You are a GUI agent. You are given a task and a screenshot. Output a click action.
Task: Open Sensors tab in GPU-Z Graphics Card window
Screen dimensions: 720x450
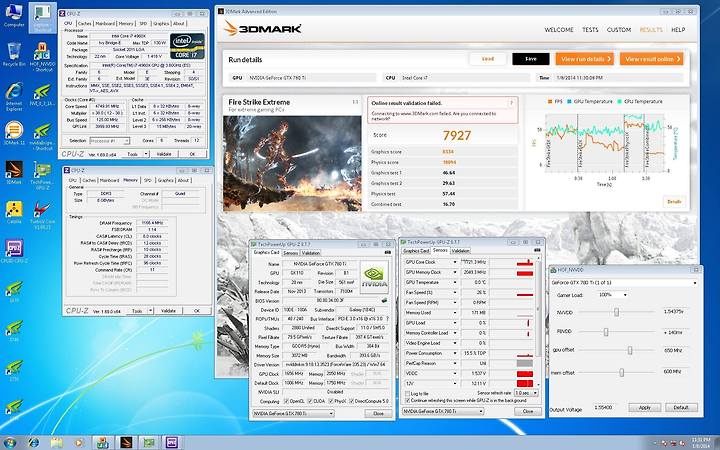coord(291,253)
